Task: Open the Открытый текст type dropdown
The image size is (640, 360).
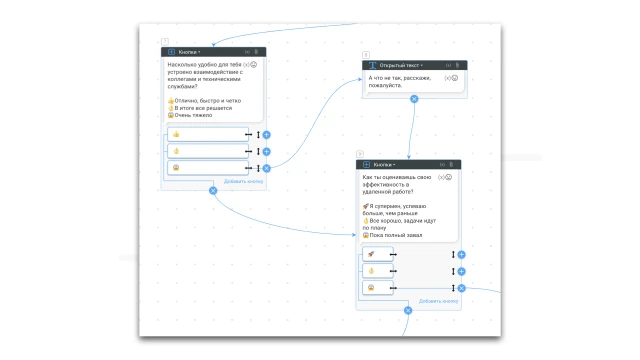Action: click(401, 65)
